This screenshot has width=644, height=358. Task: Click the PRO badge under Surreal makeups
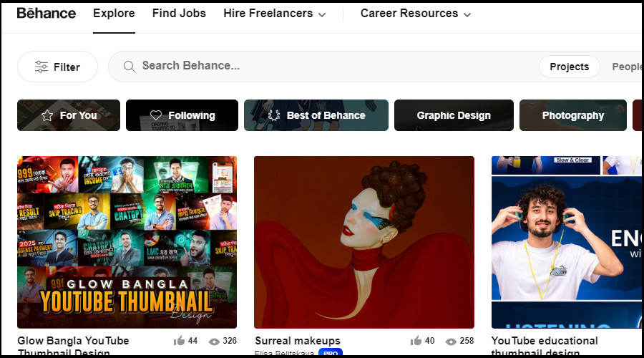coord(330,353)
